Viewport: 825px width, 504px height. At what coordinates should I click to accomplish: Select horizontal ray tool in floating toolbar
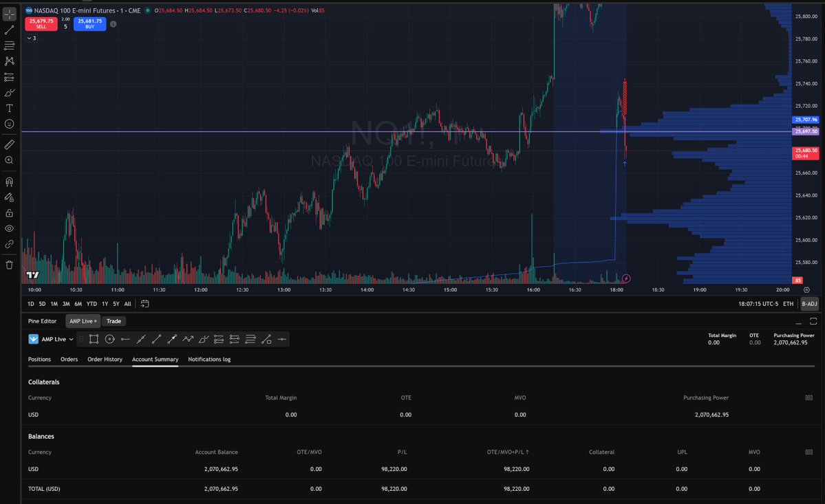[125, 340]
